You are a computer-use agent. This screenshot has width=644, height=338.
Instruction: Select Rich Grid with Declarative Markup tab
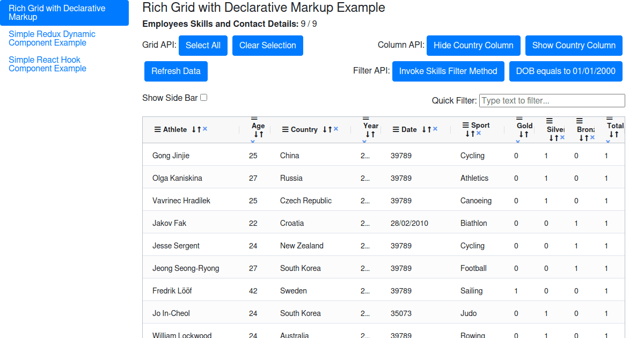(57, 13)
